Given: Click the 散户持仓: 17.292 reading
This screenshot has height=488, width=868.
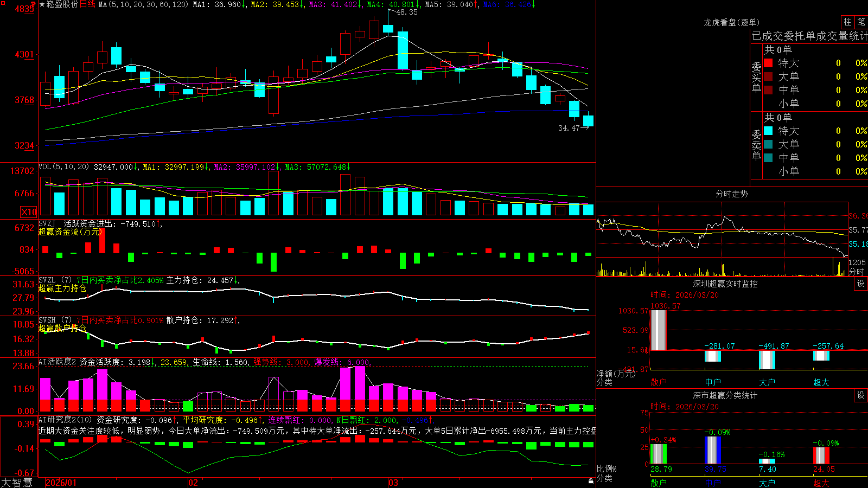Looking at the screenshot, I should tap(200, 320).
